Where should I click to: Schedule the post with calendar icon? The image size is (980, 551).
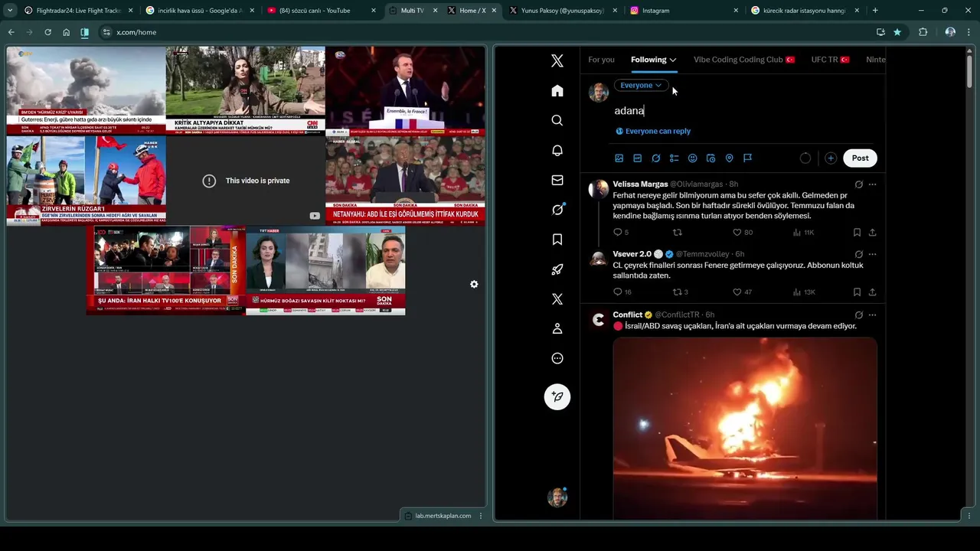(x=711, y=158)
